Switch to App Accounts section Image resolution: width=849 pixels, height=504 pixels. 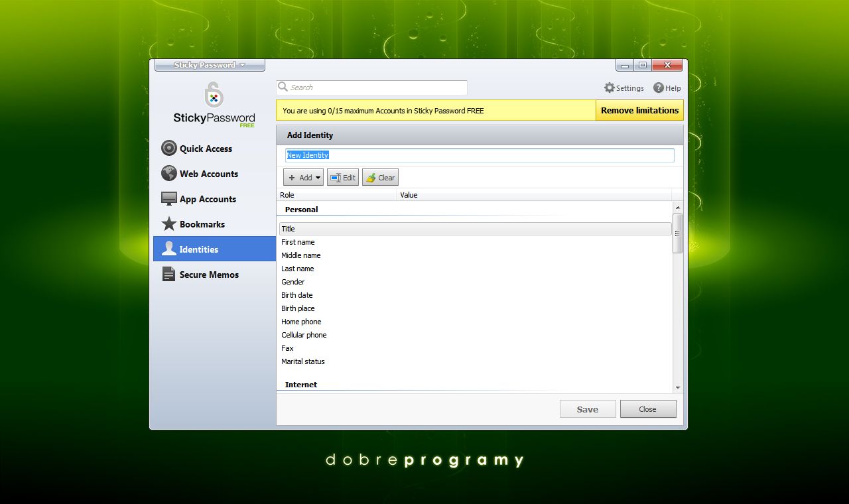214,198
